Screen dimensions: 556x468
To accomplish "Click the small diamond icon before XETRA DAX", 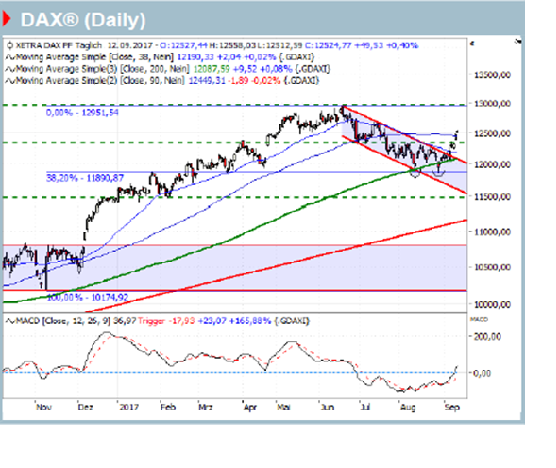I will [10, 45].
